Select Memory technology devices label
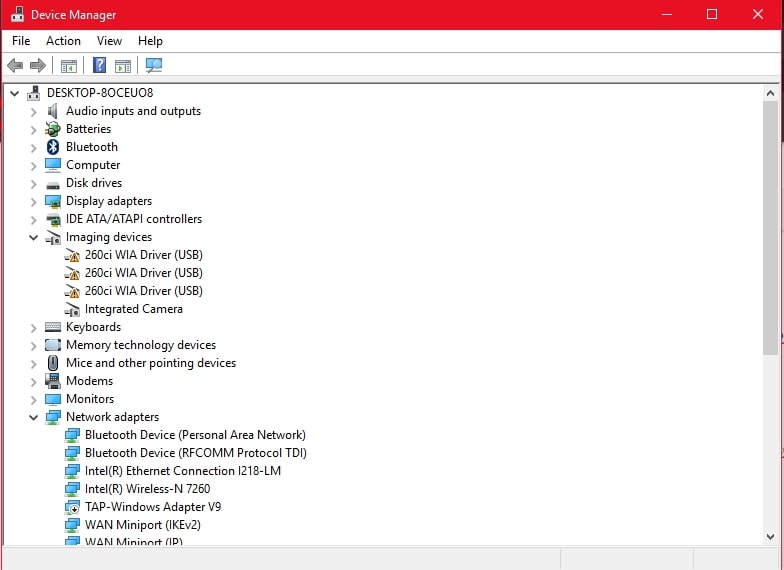This screenshot has width=784, height=570. (x=140, y=345)
